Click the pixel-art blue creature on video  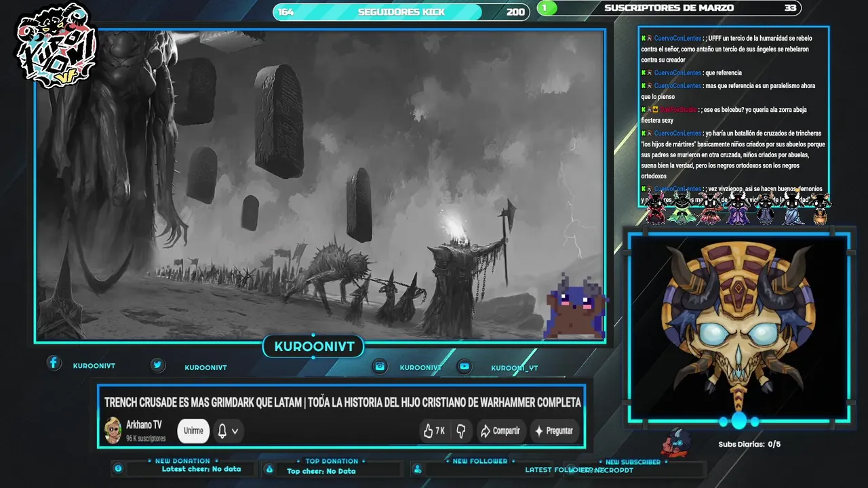[x=575, y=308]
